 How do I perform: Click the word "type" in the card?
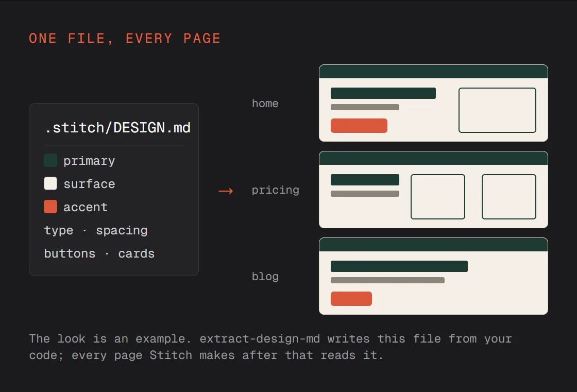pos(59,230)
